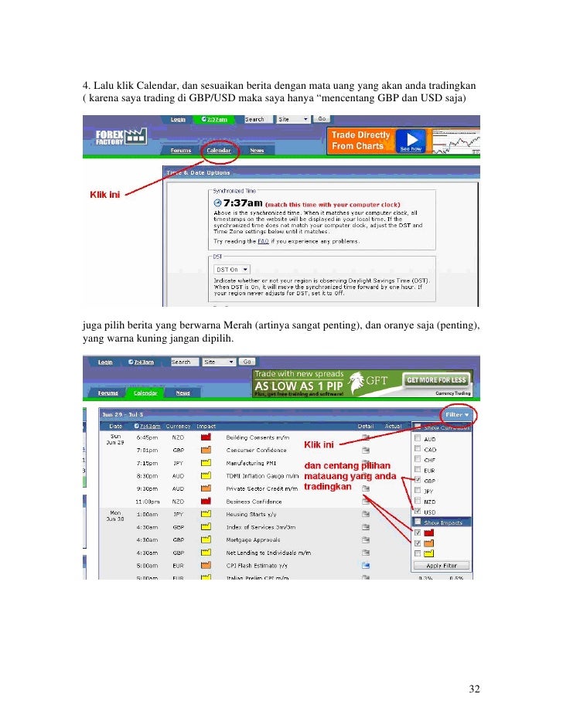Open Forums tab beside green Calendar tab
Screen dimensions: 563x728
coord(107,393)
